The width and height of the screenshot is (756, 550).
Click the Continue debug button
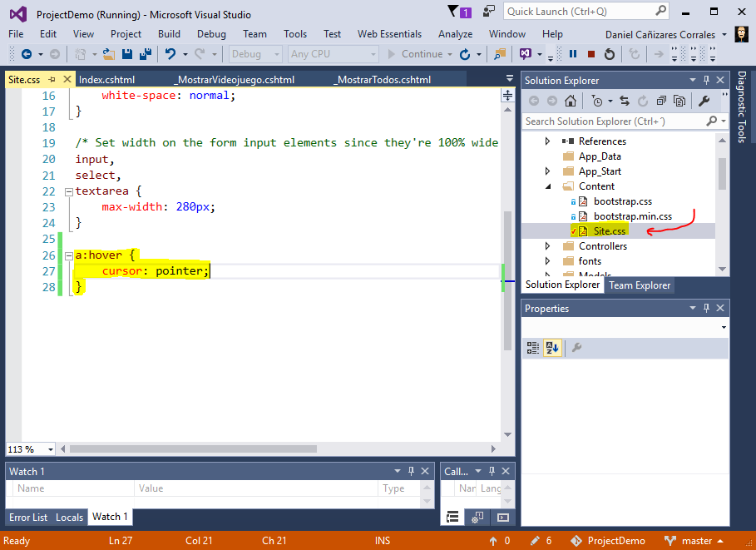click(416, 54)
